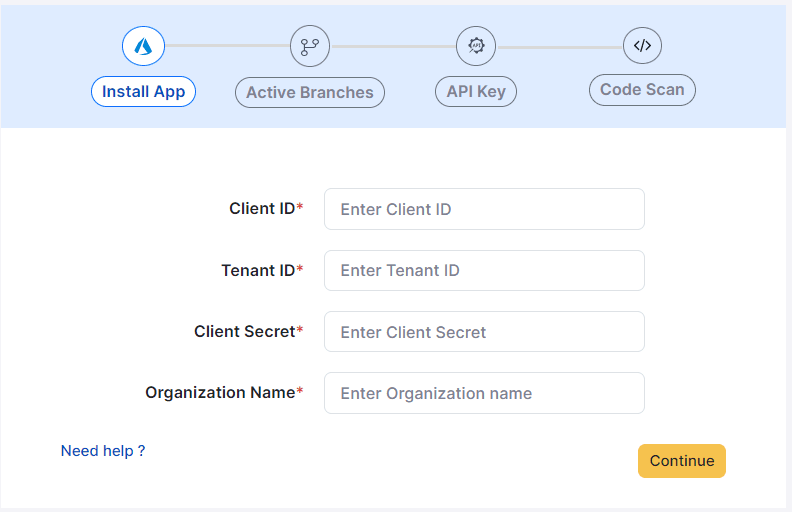792x512 pixels.
Task: Go to the API Key step
Action: coord(476,92)
